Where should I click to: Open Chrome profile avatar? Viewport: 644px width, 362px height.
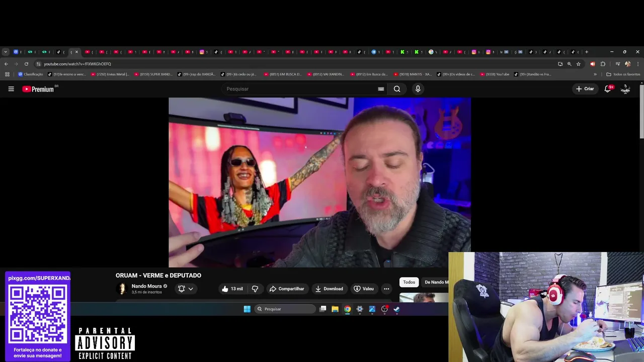627,64
